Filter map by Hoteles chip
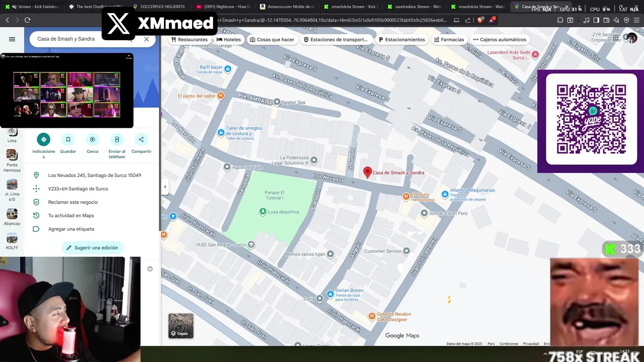Screen dimensions: 644x362 (228, 39)
